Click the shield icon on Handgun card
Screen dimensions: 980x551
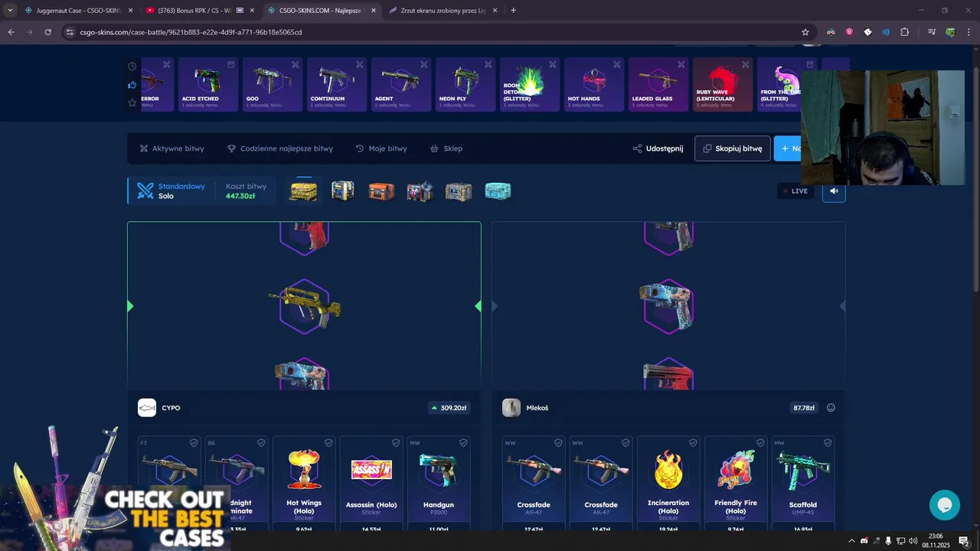(463, 443)
